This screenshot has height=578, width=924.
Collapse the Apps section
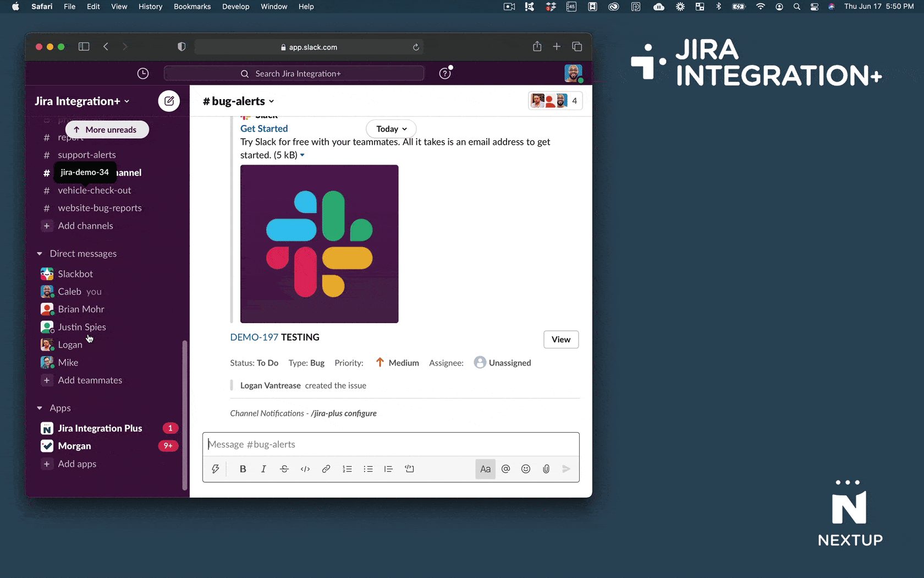click(x=40, y=408)
